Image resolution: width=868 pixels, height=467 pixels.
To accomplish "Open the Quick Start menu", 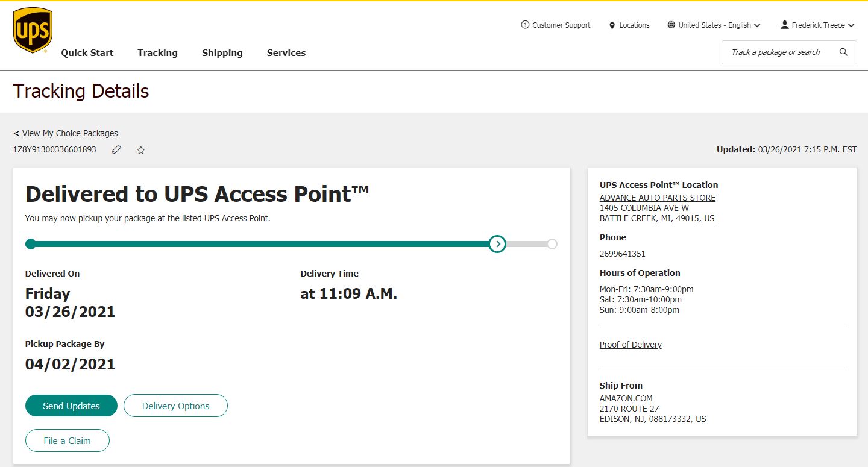I will 87,53.
